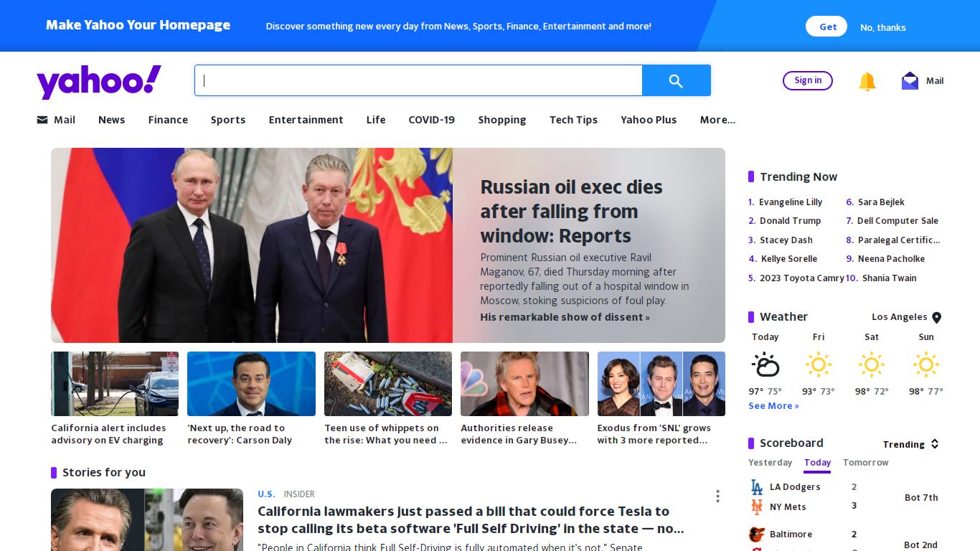Click the Get button in the homepage banner
The height and width of the screenshot is (551, 980).
pyautogui.click(x=826, y=27)
